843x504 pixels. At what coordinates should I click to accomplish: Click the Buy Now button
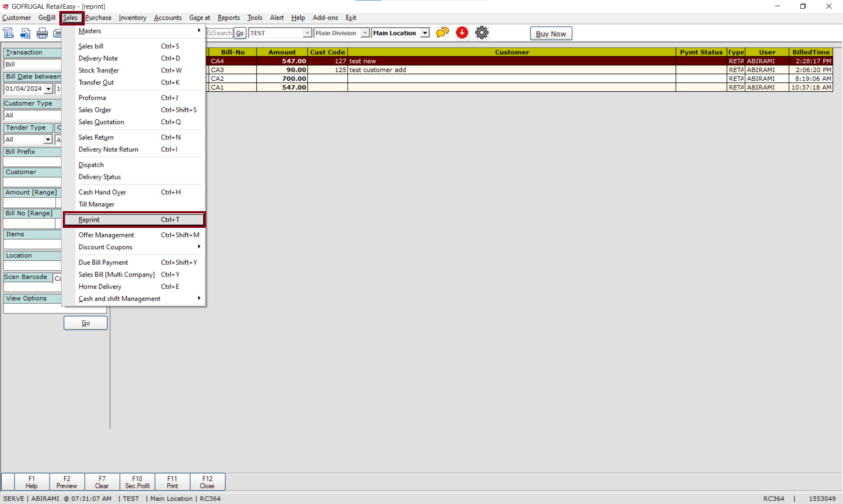[551, 33]
